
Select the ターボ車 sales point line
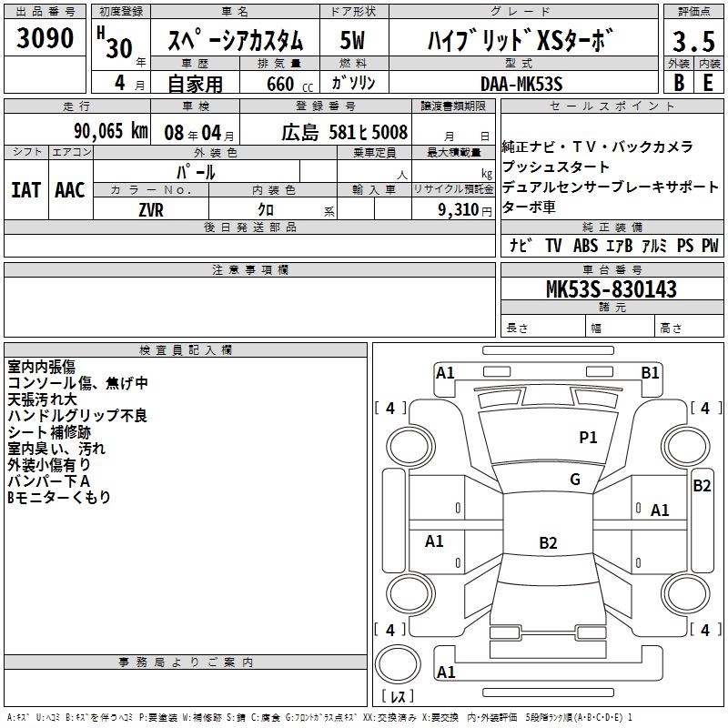(x=529, y=207)
